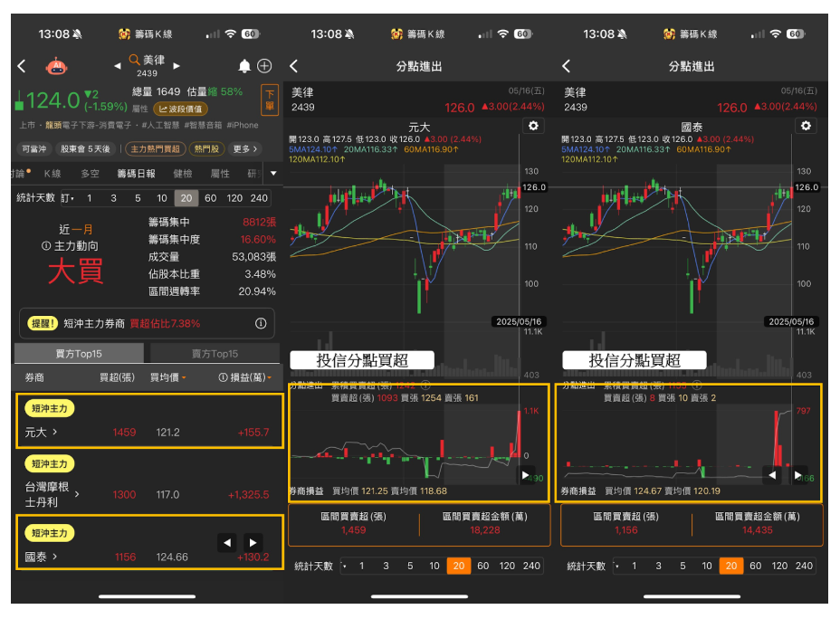Go back from 國泰 分點進出 screen
This screenshot has height=619, width=840.
567,66
